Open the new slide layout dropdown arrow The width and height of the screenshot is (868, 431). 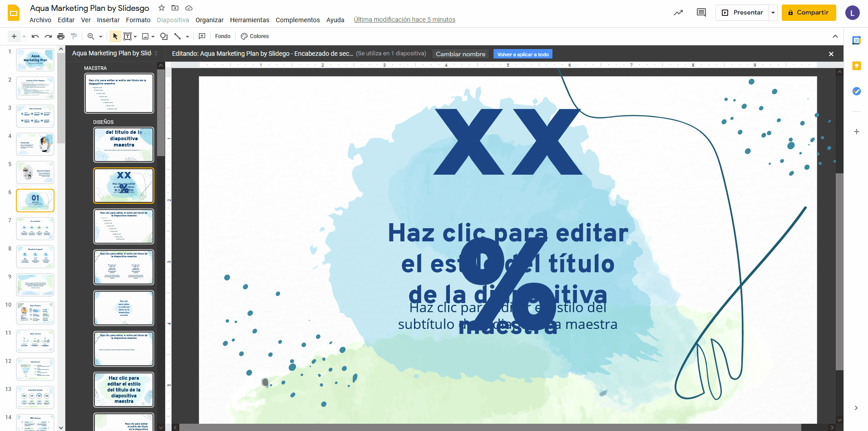click(24, 36)
